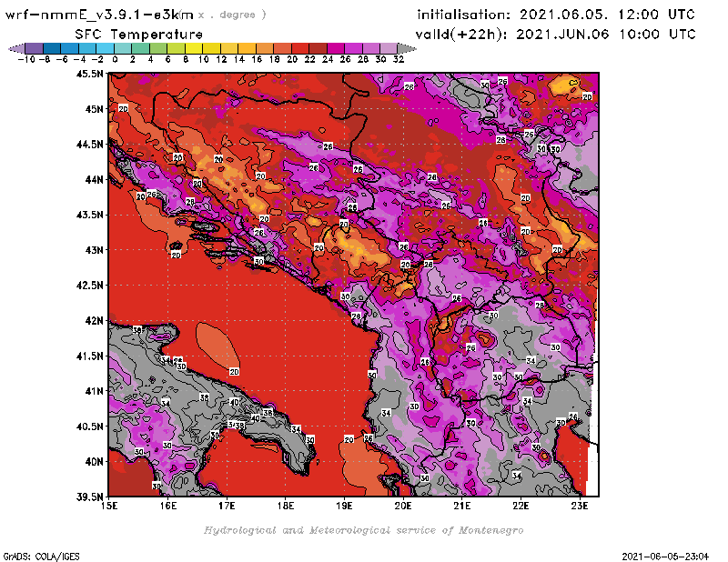Click the 2 to 4 green-teal legend swatch
728x562 pixels.
point(140,48)
